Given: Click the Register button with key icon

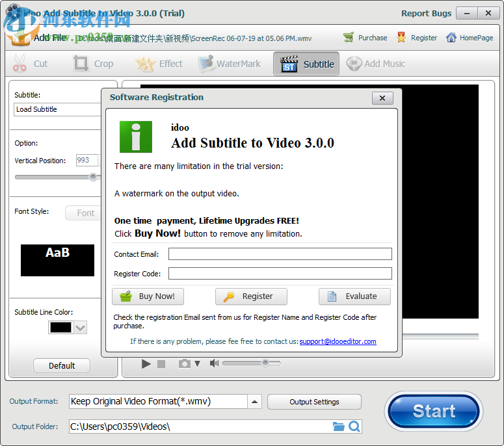Looking at the screenshot, I should (x=251, y=296).
